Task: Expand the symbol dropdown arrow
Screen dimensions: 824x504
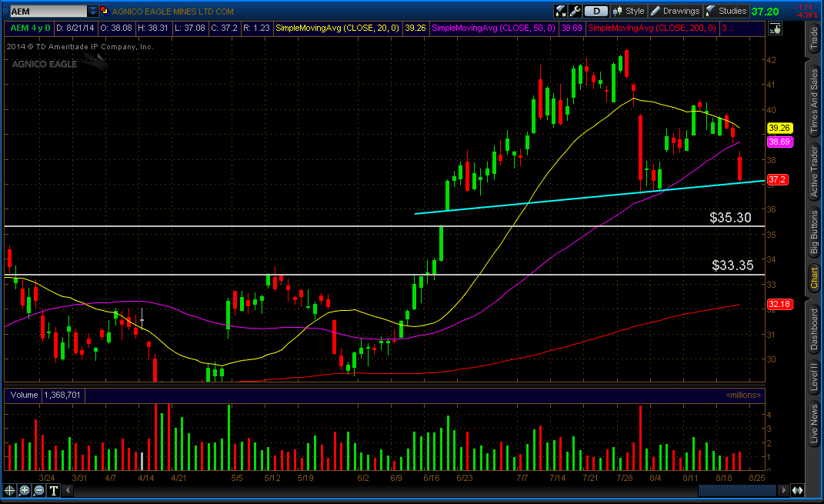Action: point(93,11)
